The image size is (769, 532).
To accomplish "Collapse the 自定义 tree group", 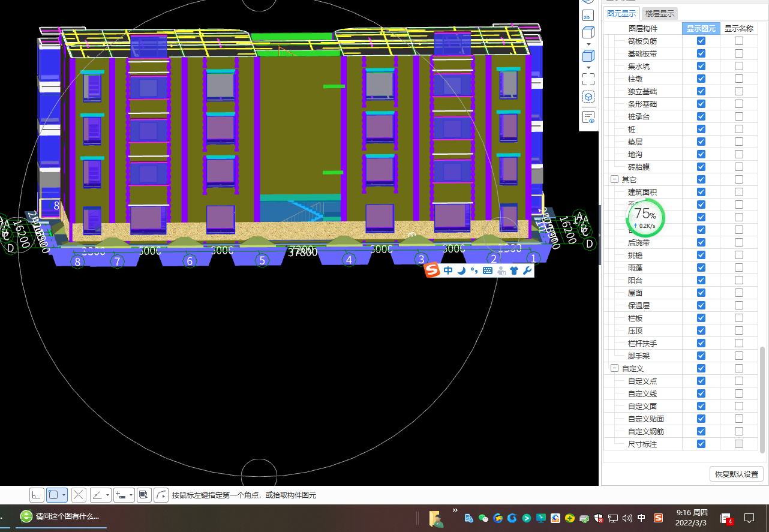I will point(614,368).
